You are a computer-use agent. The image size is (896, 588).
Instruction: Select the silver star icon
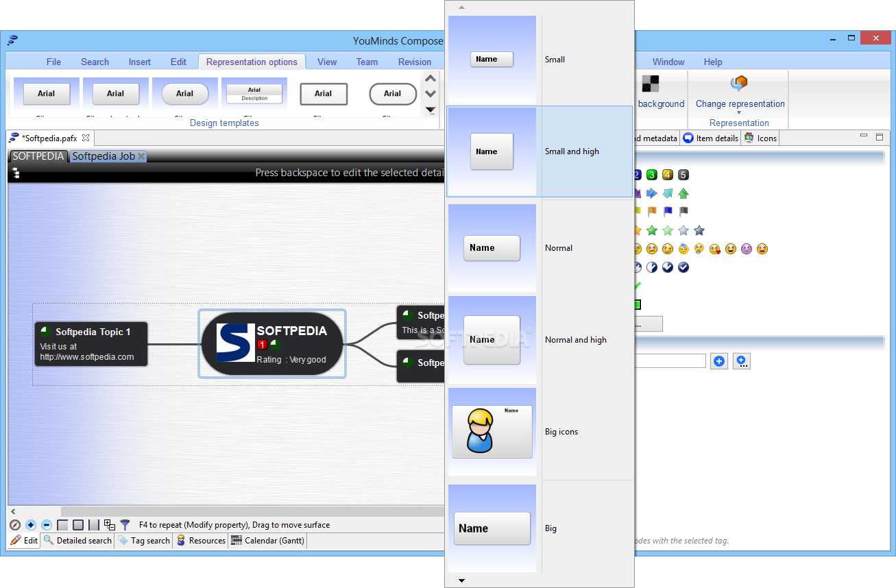point(683,230)
